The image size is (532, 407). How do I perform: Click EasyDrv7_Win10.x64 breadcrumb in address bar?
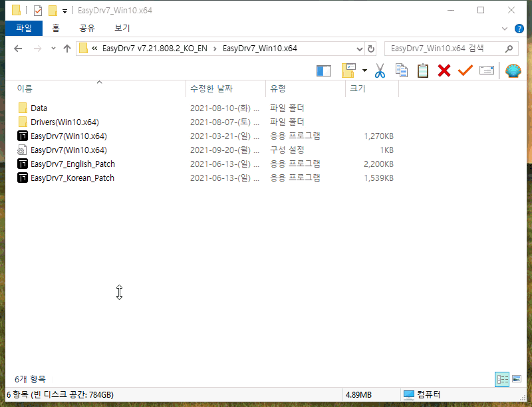point(260,49)
